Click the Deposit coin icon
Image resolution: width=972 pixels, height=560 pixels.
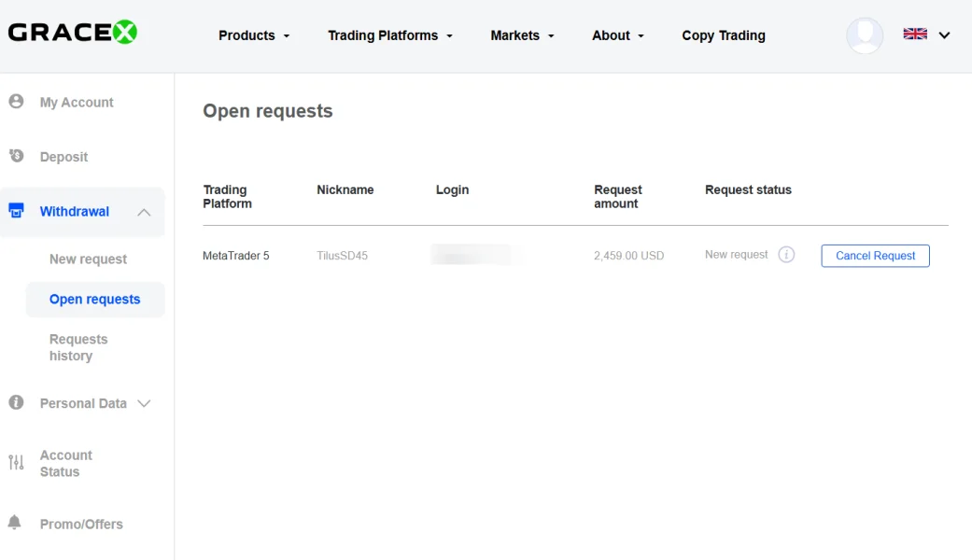[16, 156]
